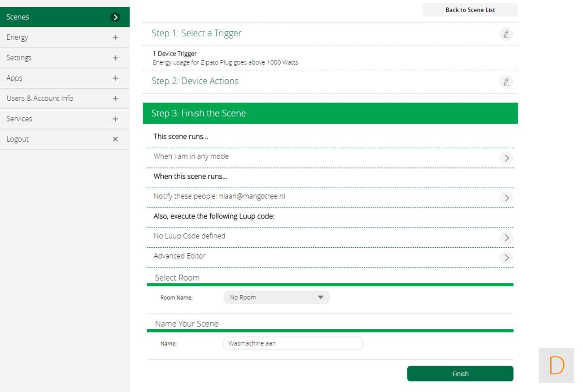Open the Room Name dropdown
583x392 pixels.
coord(276,297)
